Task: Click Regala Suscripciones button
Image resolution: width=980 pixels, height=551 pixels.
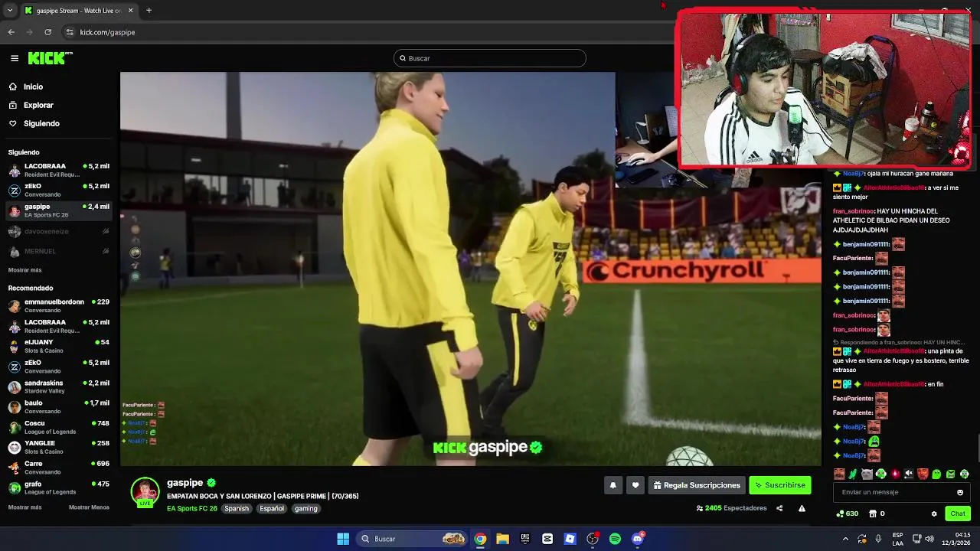Action: (697, 485)
